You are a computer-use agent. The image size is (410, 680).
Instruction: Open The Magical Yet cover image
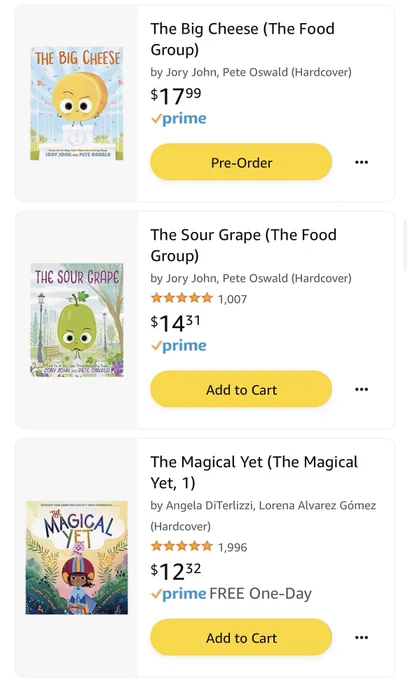(77, 558)
